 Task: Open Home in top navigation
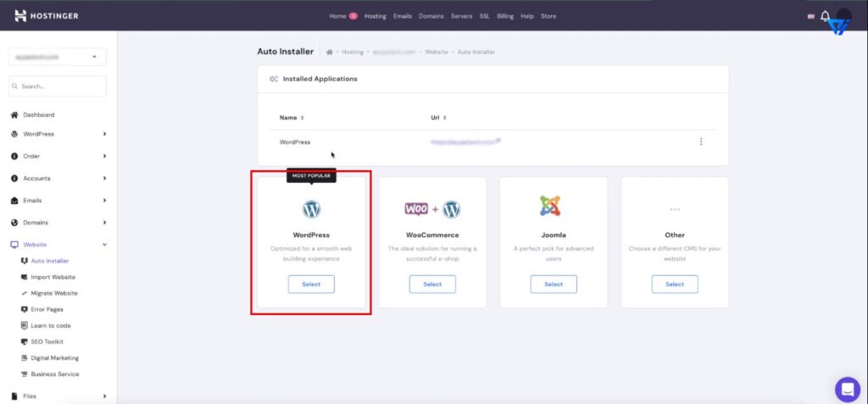pos(337,16)
